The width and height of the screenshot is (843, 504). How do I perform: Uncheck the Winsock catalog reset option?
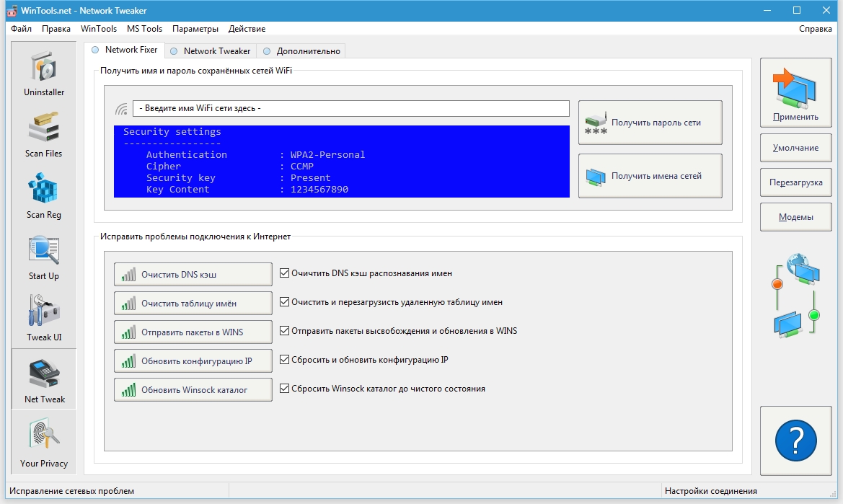tap(283, 389)
